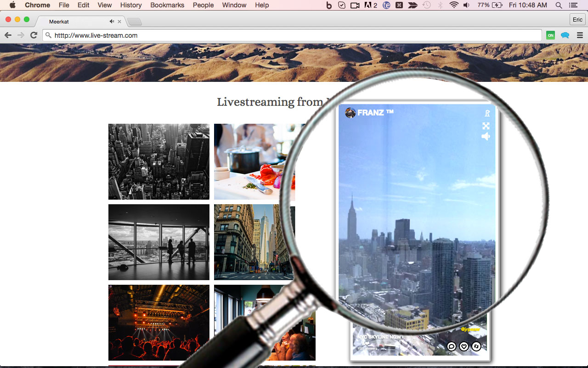Image resolution: width=588 pixels, height=368 pixels.
Task: Open the Window menu
Action: 234,5
